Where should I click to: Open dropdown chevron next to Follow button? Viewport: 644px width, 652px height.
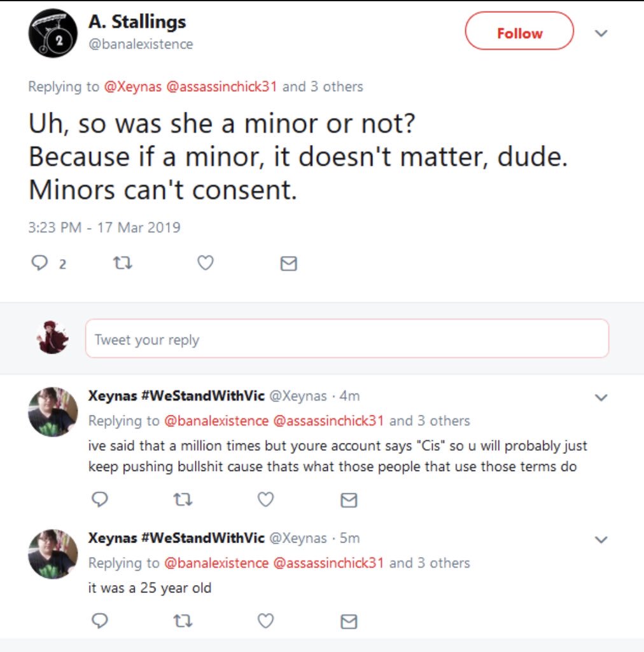click(x=601, y=33)
